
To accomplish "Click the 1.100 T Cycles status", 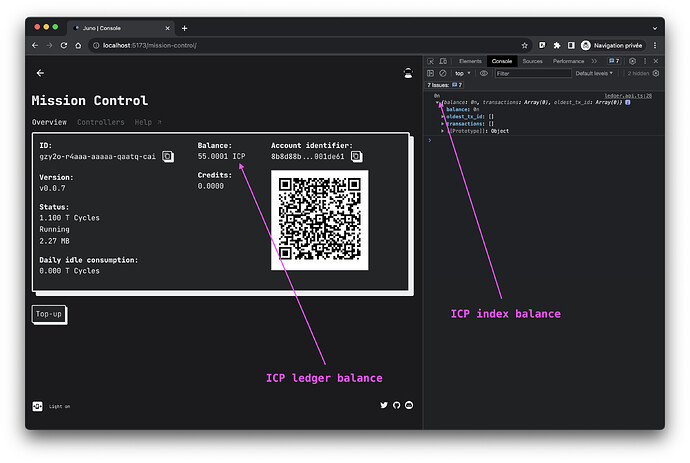I will coord(69,218).
